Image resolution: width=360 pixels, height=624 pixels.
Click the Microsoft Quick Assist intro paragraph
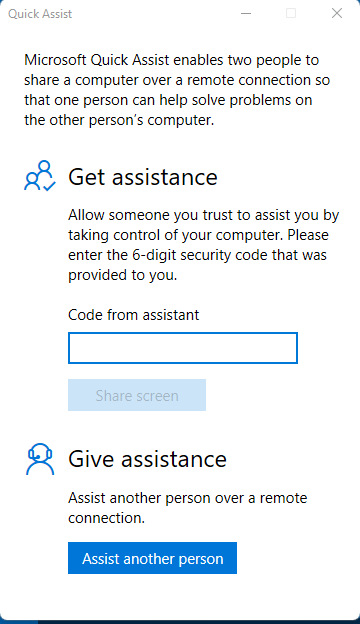point(177,90)
